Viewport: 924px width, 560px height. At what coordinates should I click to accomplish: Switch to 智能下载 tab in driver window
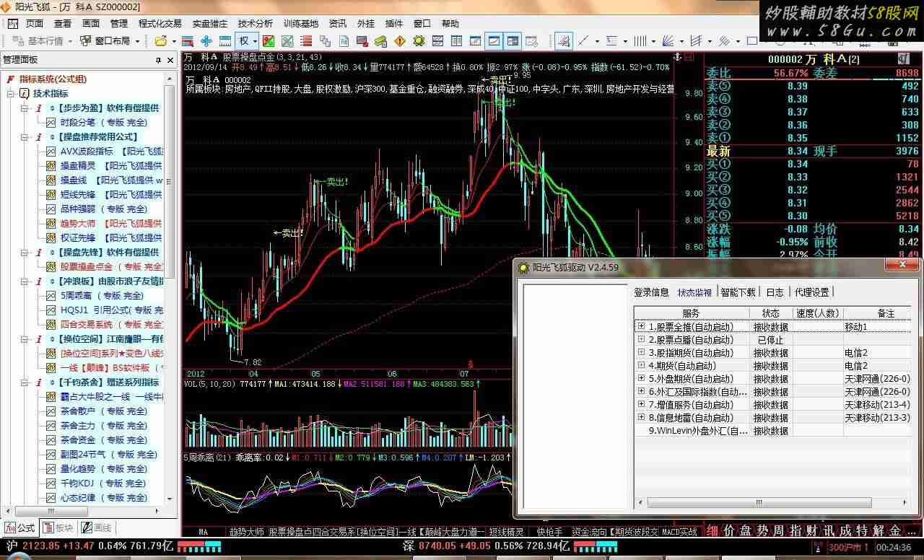click(x=738, y=292)
